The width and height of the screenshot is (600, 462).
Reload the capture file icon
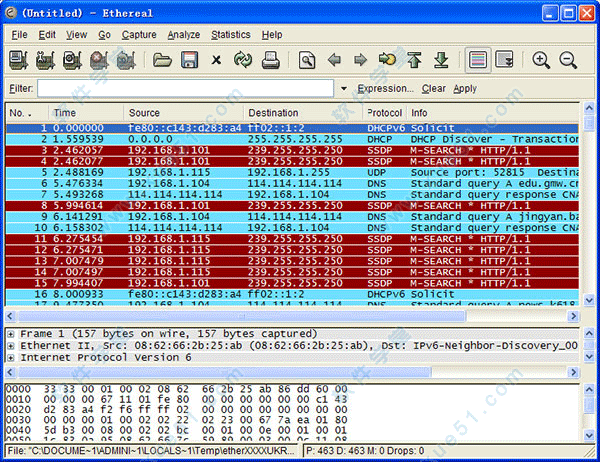(x=243, y=60)
